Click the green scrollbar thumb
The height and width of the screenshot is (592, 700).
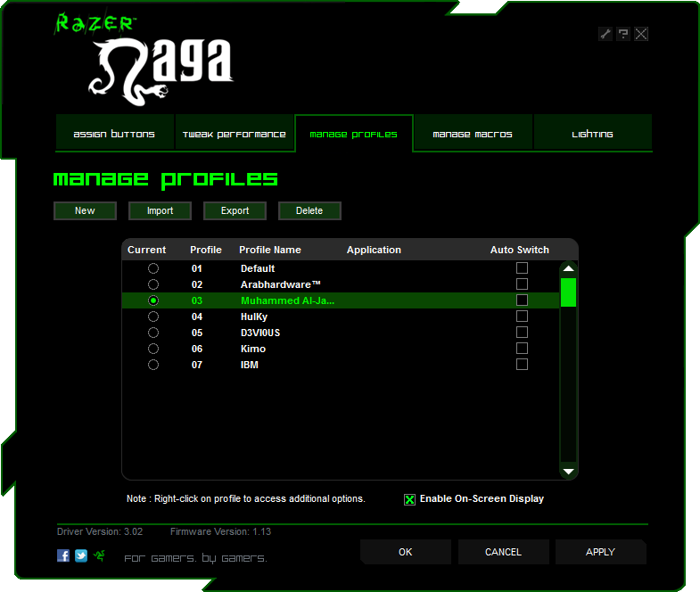pyautogui.click(x=568, y=292)
